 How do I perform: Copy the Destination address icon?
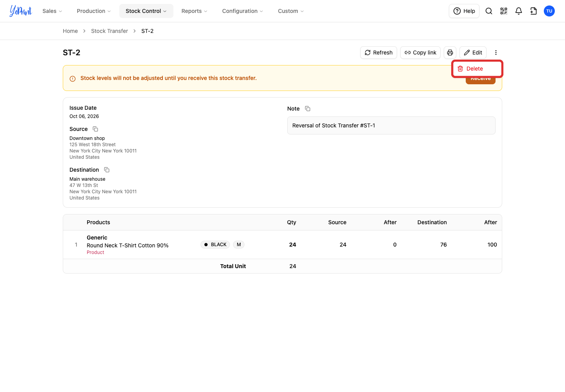tap(107, 170)
